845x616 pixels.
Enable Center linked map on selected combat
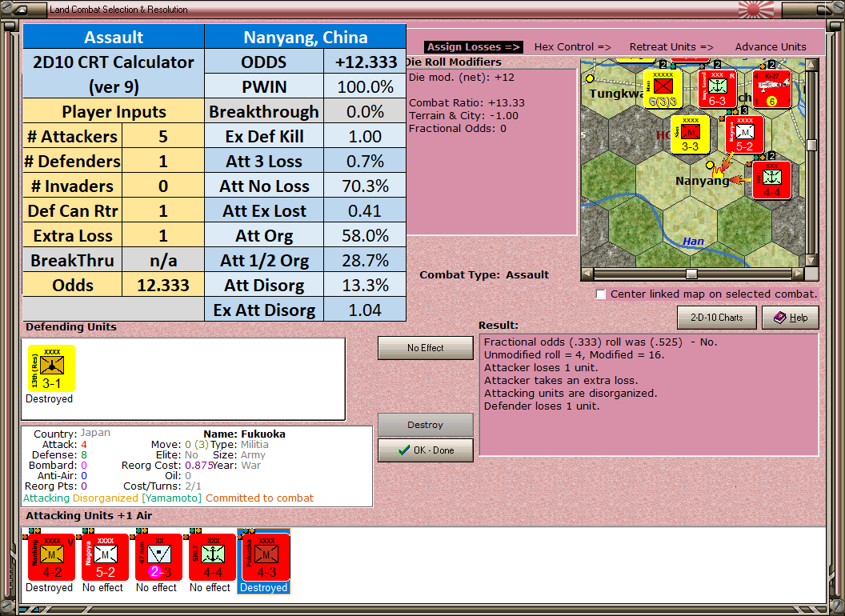click(601, 294)
